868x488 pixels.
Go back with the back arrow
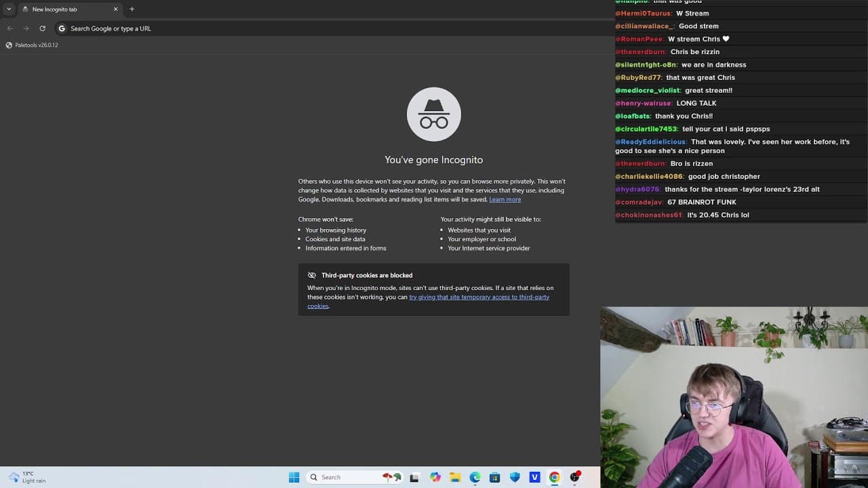pos(9,28)
